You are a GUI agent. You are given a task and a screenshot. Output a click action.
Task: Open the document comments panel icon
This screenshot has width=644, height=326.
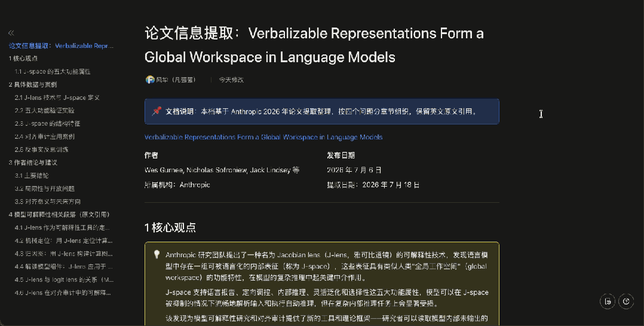[608, 301]
